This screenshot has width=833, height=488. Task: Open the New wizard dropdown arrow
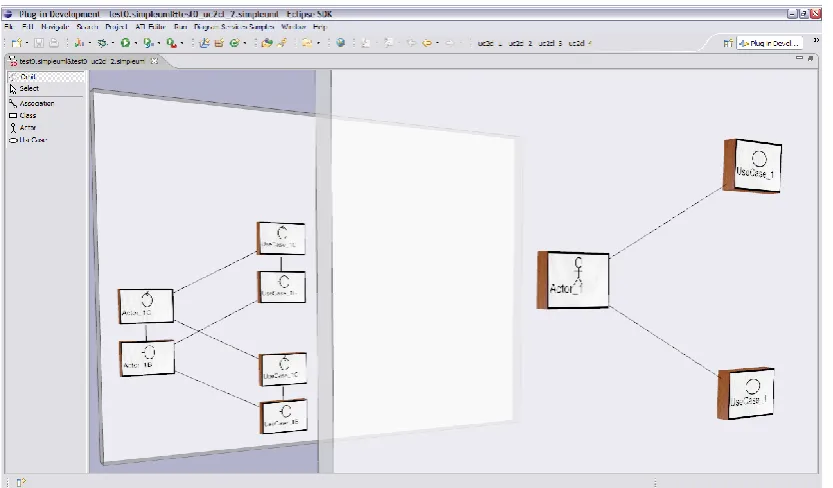point(27,44)
